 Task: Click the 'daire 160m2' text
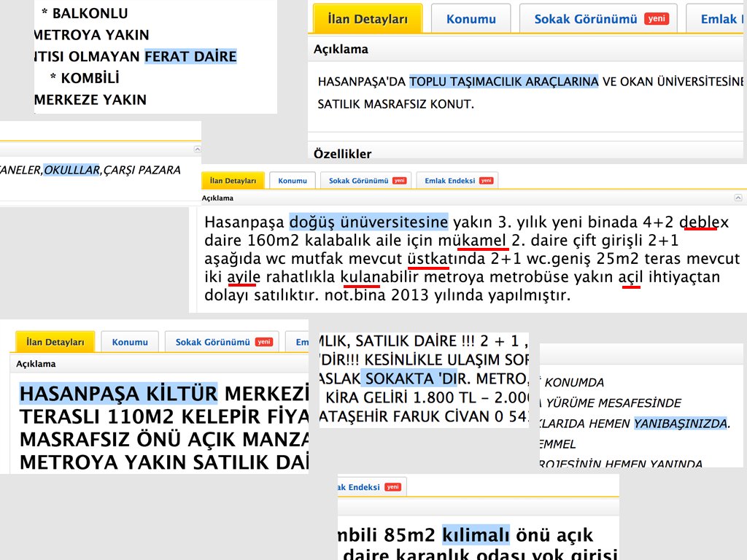click(x=252, y=240)
